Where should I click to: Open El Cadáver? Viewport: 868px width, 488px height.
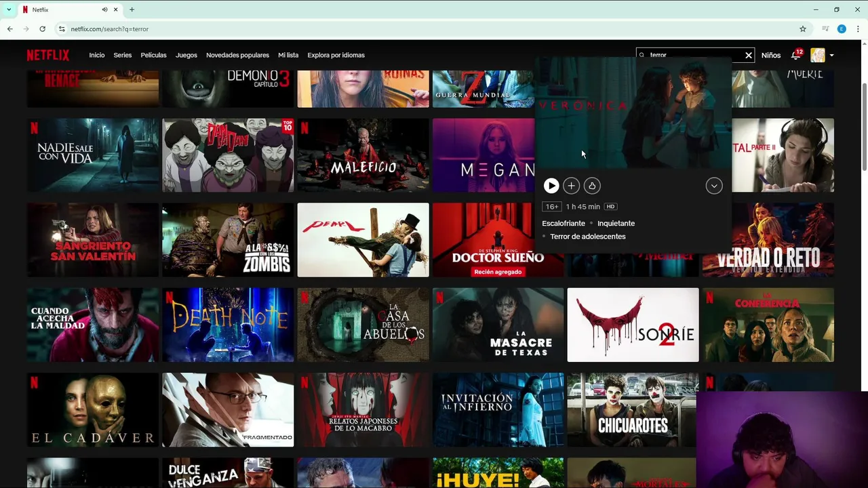[93, 409]
